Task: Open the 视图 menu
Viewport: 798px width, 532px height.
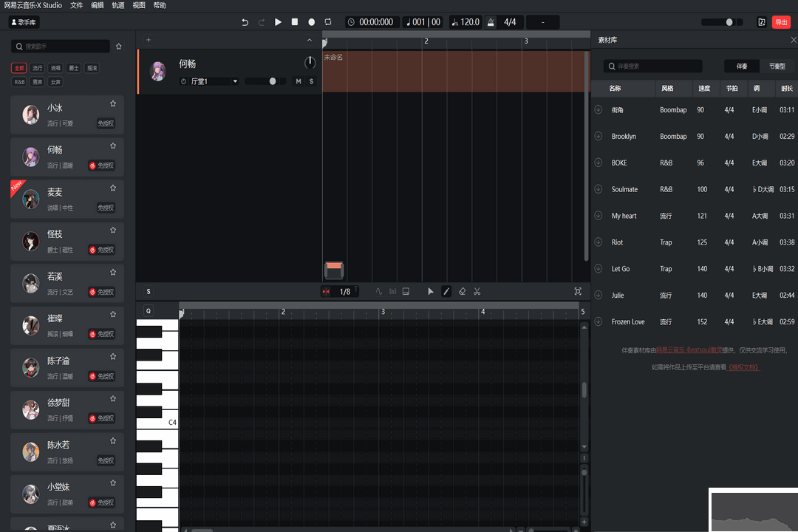Action: pyautogui.click(x=137, y=5)
